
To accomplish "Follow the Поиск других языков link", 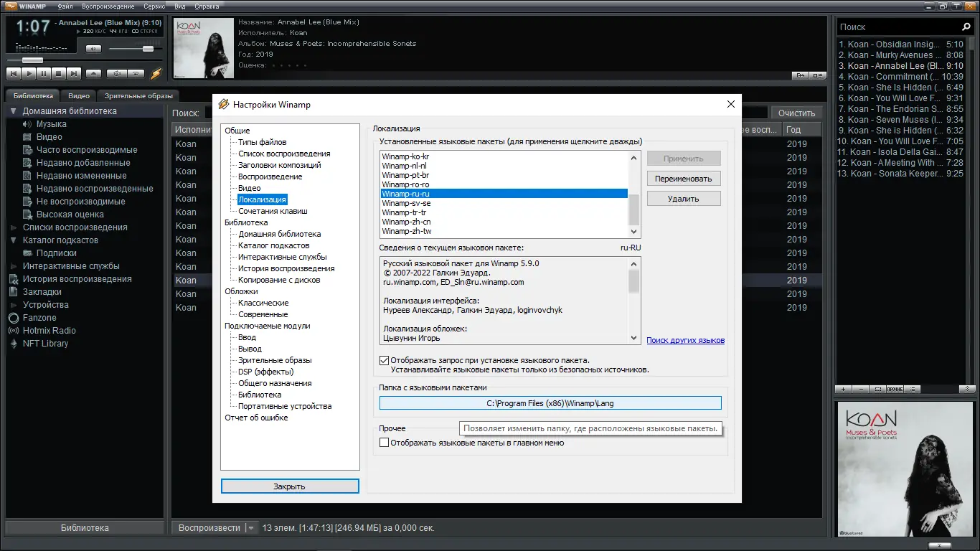I will click(x=685, y=340).
